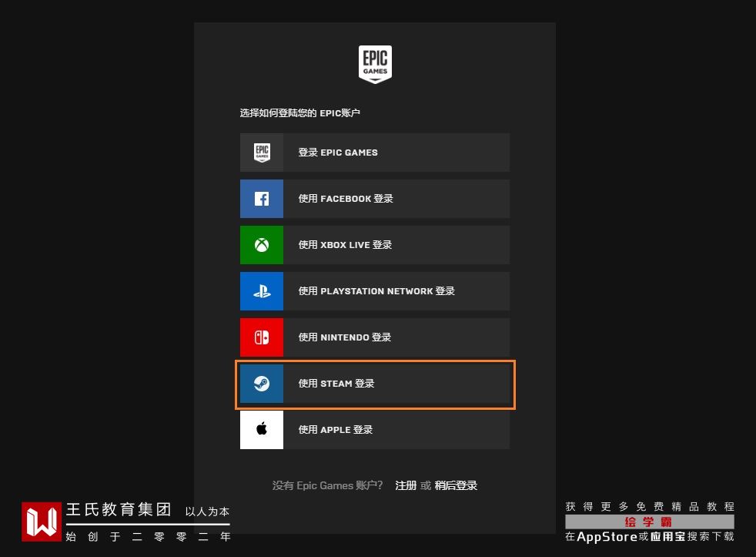Choose 登录 EPIC GAMES sign-in option
Screen dimensions: 756x557
click(375, 153)
